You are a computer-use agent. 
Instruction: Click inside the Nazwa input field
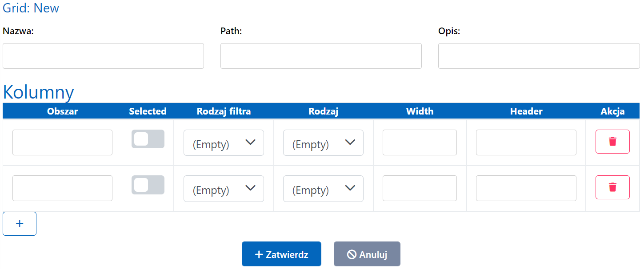(x=103, y=56)
